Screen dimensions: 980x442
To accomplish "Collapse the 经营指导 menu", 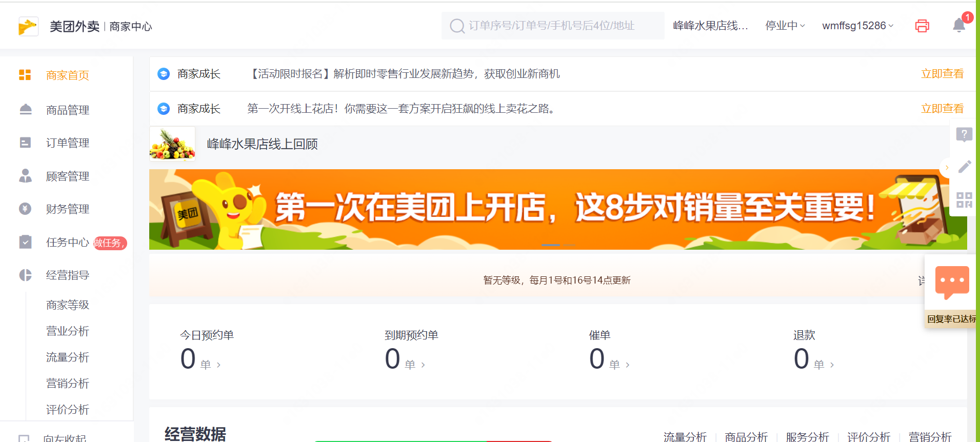I will [67, 275].
